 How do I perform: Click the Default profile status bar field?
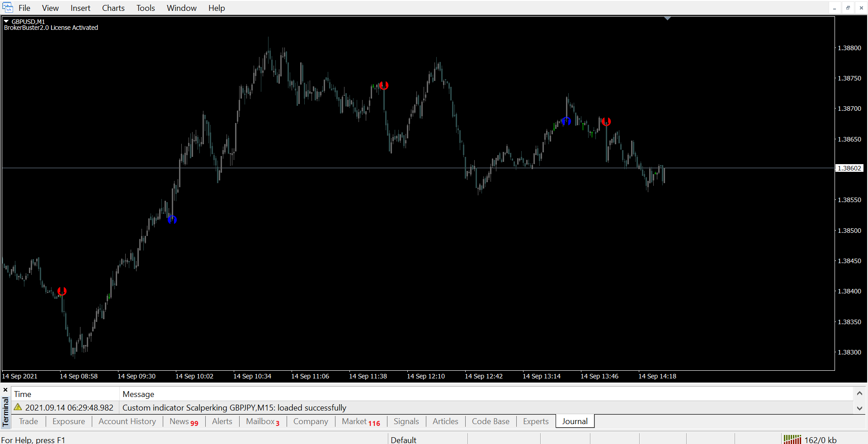[x=403, y=439]
